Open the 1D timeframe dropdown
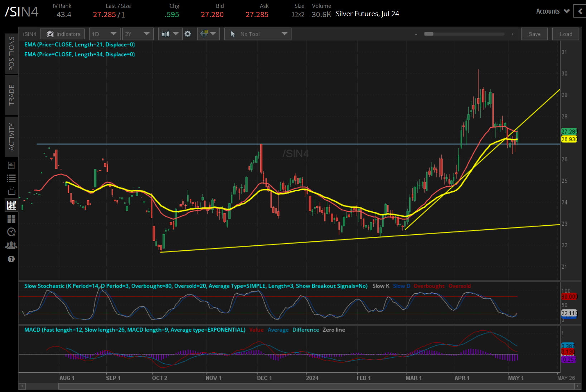586x392 pixels. pyautogui.click(x=105, y=34)
